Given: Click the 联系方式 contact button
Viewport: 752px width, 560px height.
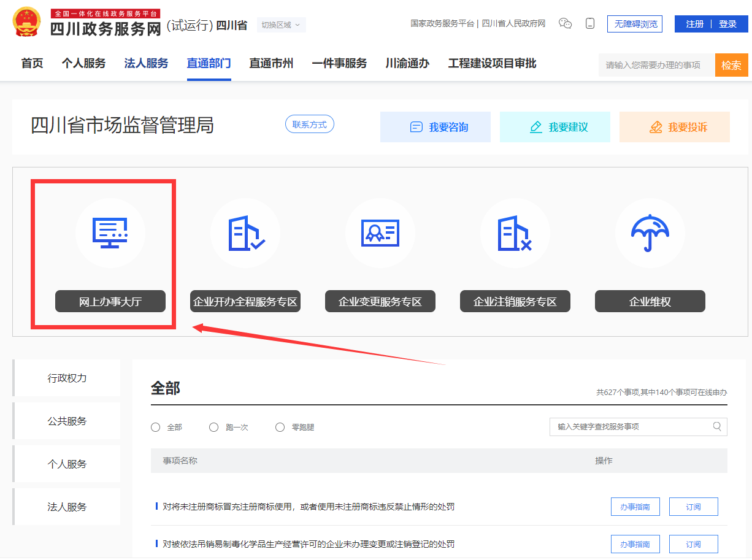Looking at the screenshot, I should (310, 125).
